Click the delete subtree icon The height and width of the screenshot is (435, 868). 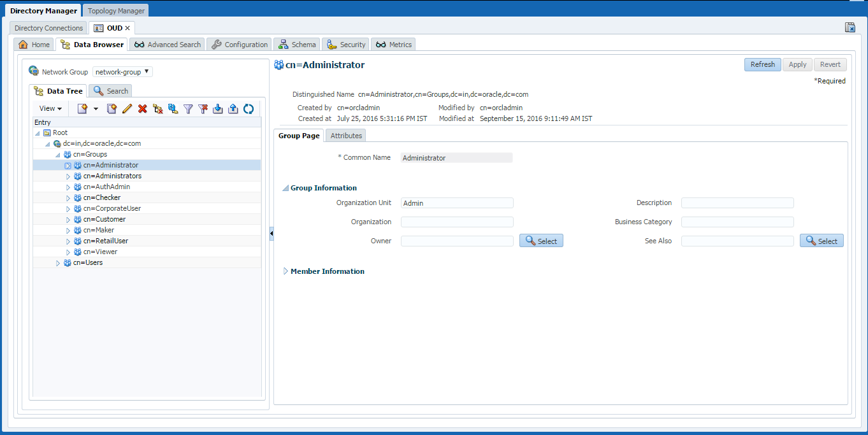pyautogui.click(x=158, y=109)
